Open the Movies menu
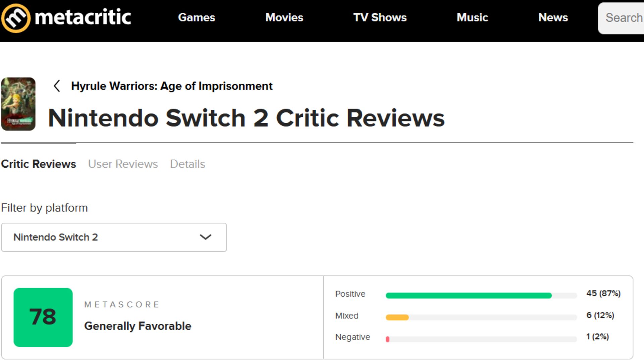The width and height of the screenshot is (644, 360). click(284, 17)
